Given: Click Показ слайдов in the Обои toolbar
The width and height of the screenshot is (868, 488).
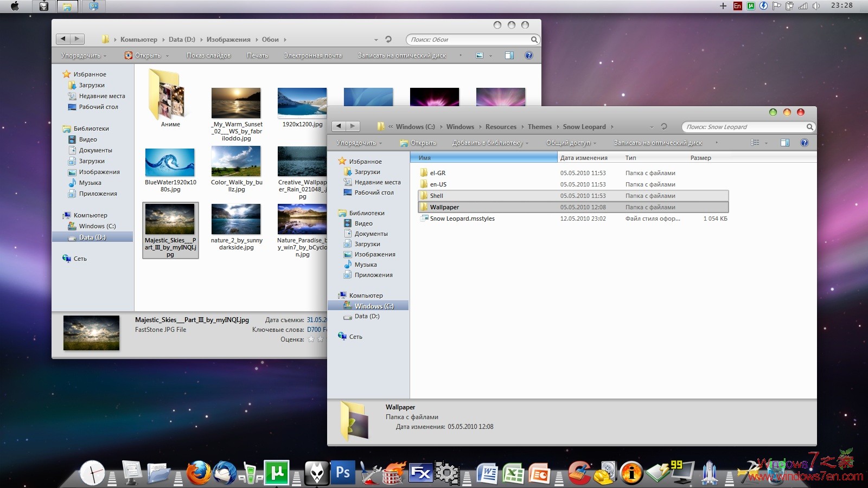Looking at the screenshot, I should point(209,55).
